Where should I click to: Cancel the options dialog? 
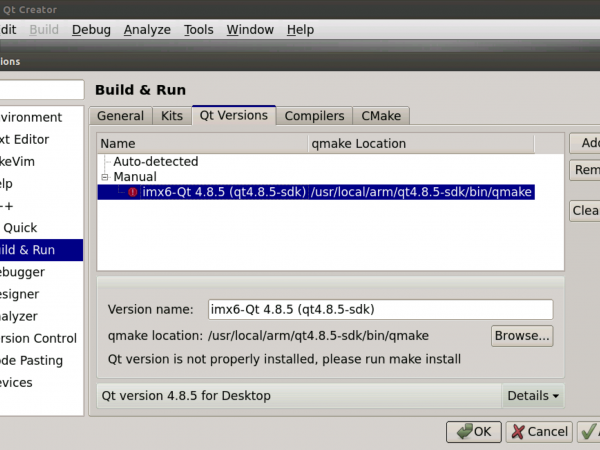pyautogui.click(x=539, y=432)
